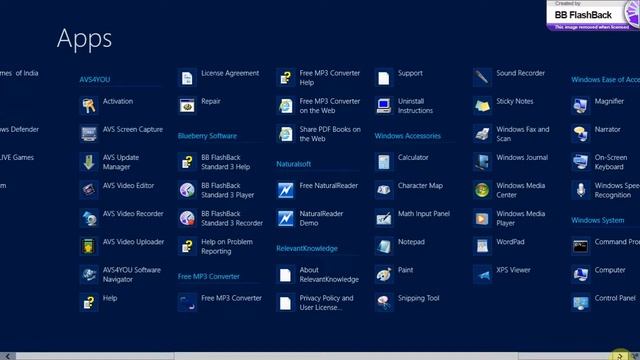This screenshot has width=640, height=360.
Task: Open XPS Viewer icon
Action: click(482, 275)
